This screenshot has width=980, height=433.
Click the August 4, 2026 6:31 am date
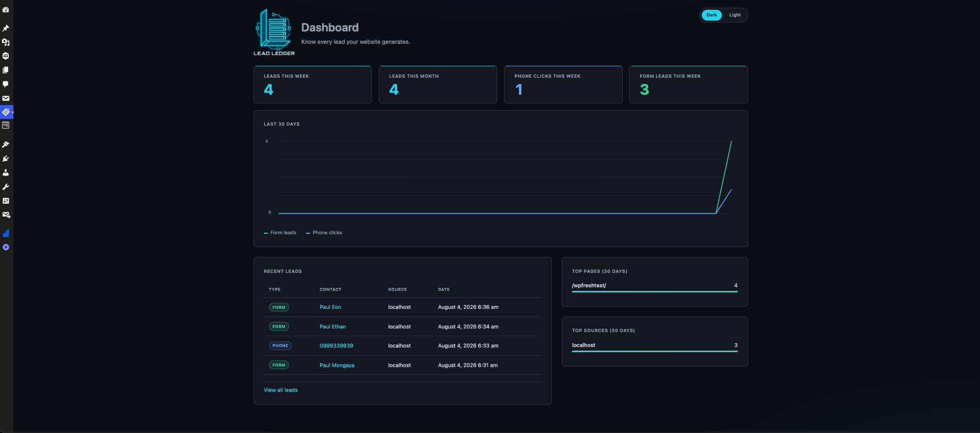coord(468,366)
